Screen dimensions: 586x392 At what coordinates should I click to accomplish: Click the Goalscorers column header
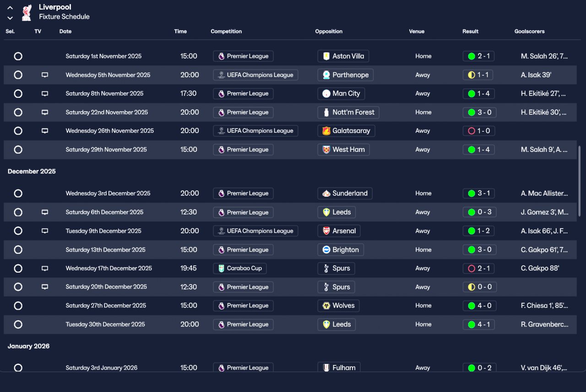(x=530, y=32)
